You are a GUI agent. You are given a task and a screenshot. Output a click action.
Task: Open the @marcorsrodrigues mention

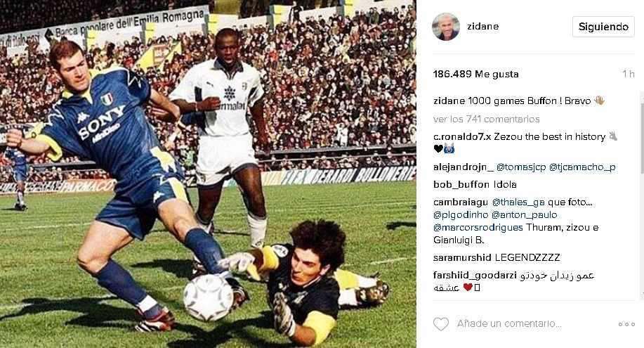(x=478, y=228)
